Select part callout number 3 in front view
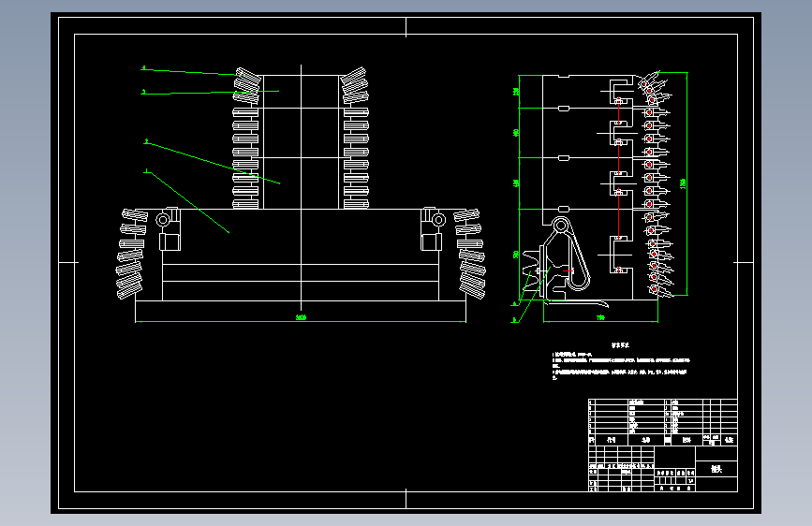Screen dimensions: 812x526 coord(144,92)
